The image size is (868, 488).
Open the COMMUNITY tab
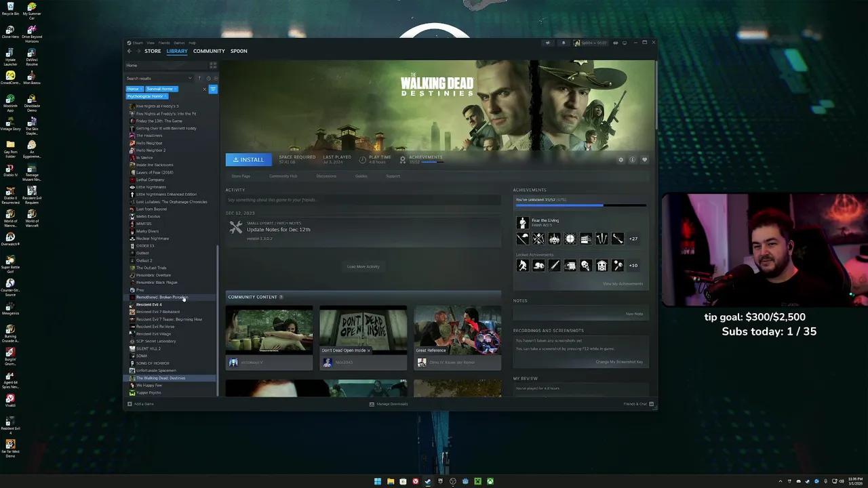pyautogui.click(x=209, y=51)
